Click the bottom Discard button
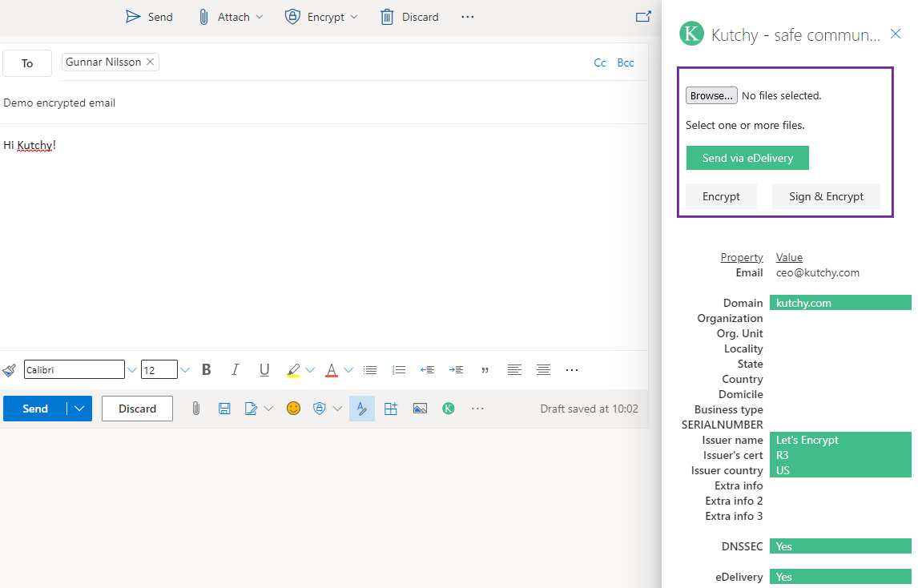Screen dimensions: 918x588 click(x=137, y=409)
